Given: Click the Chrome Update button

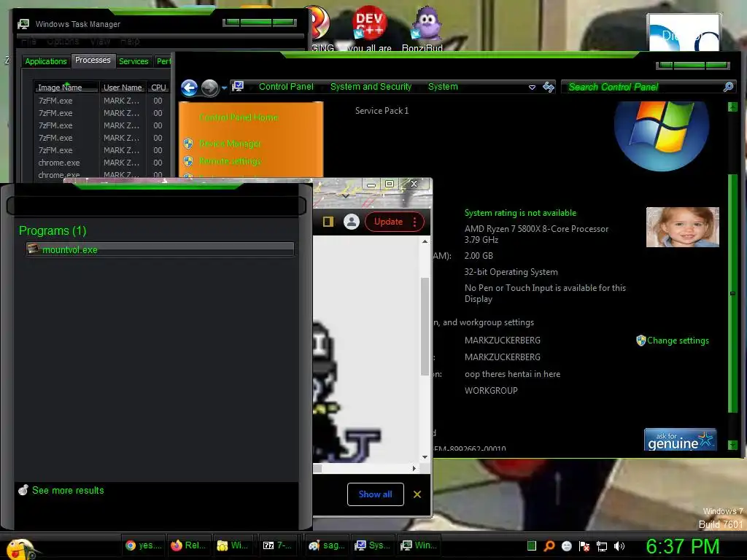Looking at the screenshot, I should point(388,222).
